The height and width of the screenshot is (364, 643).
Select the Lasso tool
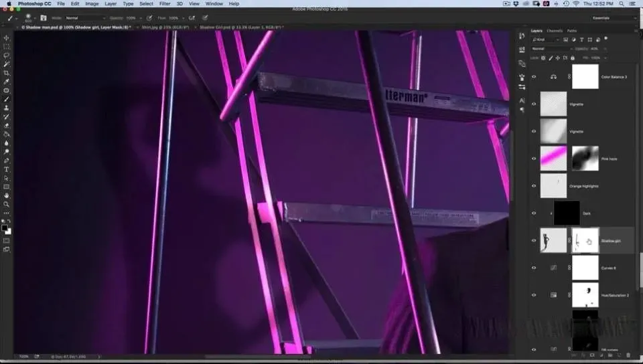pos(7,56)
